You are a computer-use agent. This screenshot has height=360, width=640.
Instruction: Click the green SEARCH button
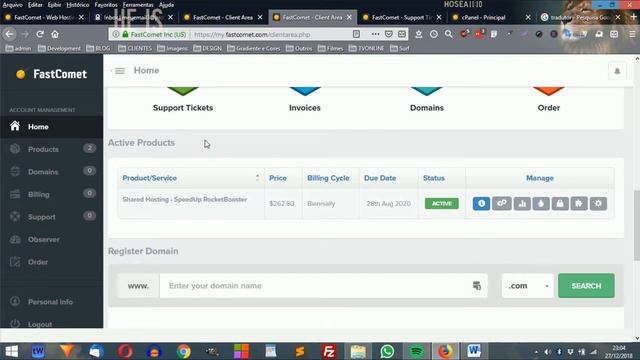586,286
